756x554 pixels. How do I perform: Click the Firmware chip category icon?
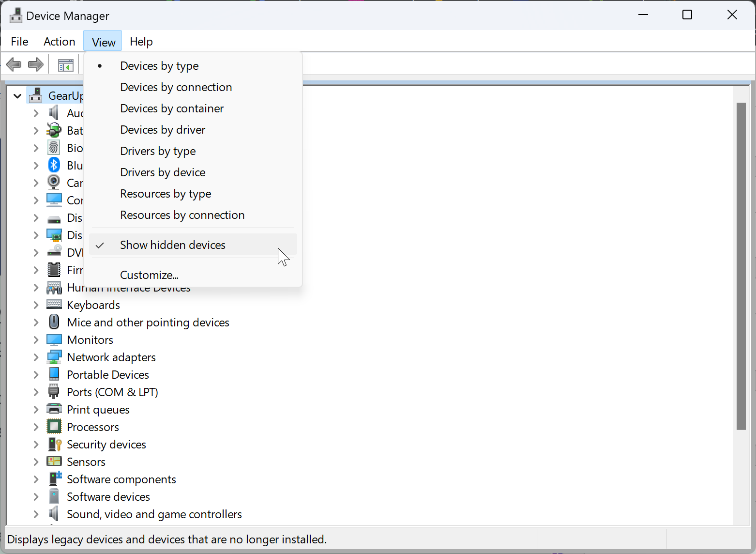pyautogui.click(x=54, y=270)
